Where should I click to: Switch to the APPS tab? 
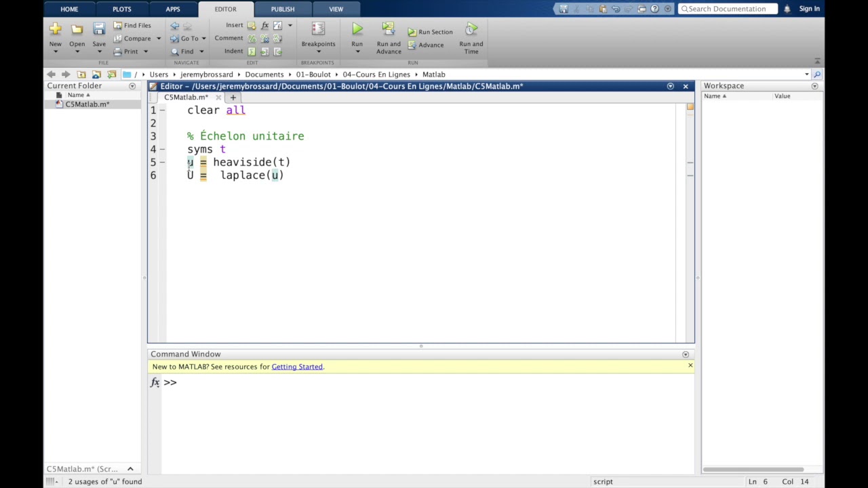click(173, 9)
